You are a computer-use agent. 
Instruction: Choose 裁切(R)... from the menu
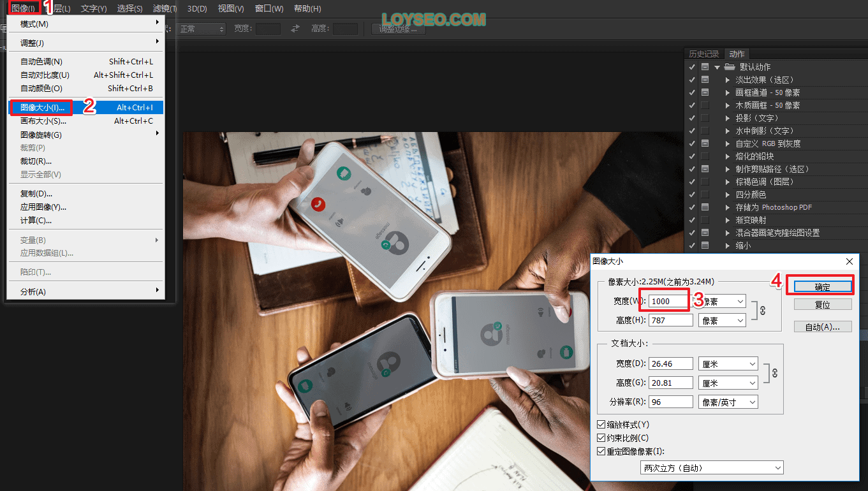click(85, 161)
